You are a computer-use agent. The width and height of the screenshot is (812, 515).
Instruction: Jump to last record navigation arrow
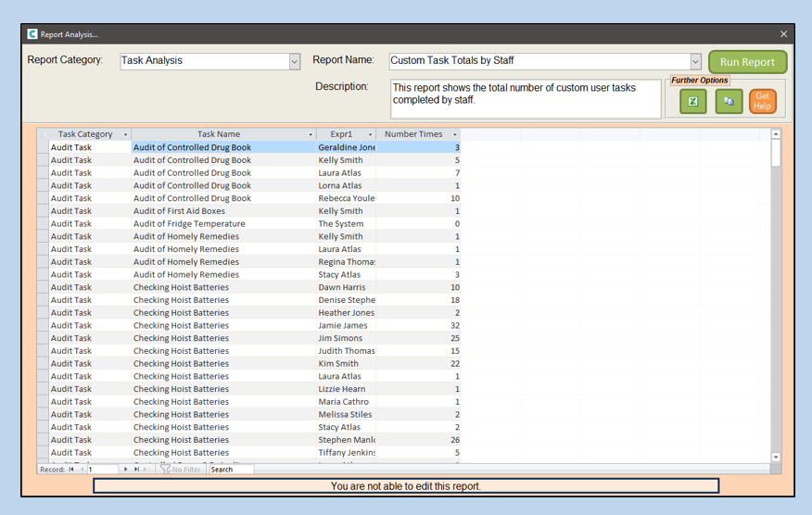tap(136, 470)
